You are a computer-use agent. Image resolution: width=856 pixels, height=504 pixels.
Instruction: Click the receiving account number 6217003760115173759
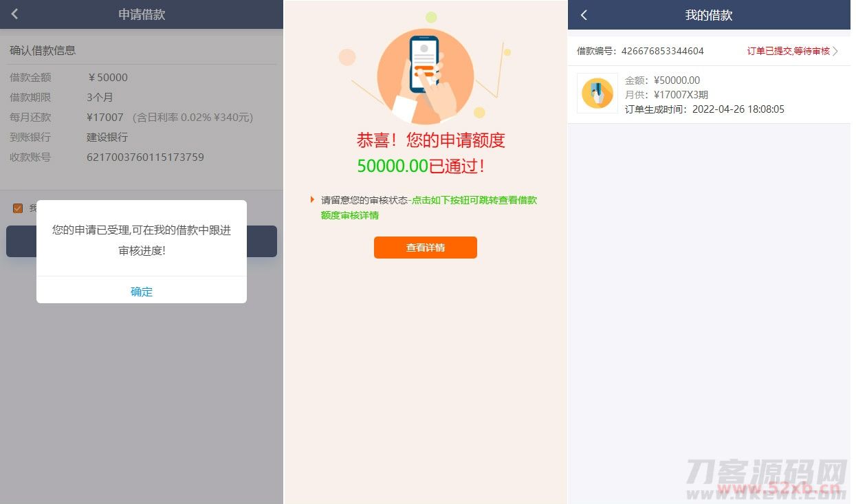pyautogui.click(x=145, y=157)
